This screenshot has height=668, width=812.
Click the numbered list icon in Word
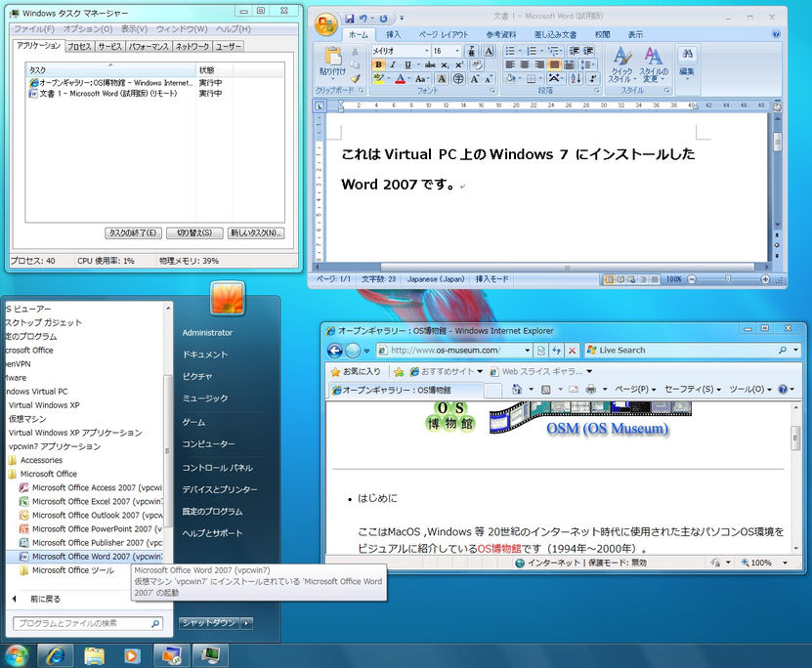tap(532, 51)
